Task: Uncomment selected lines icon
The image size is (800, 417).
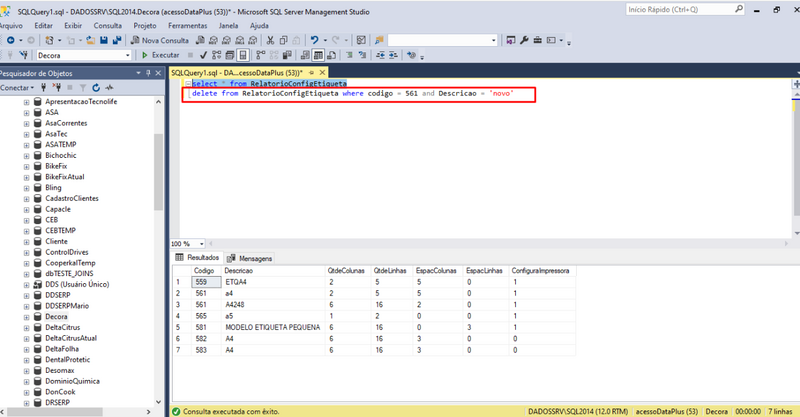Action: click(x=363, y=55)
